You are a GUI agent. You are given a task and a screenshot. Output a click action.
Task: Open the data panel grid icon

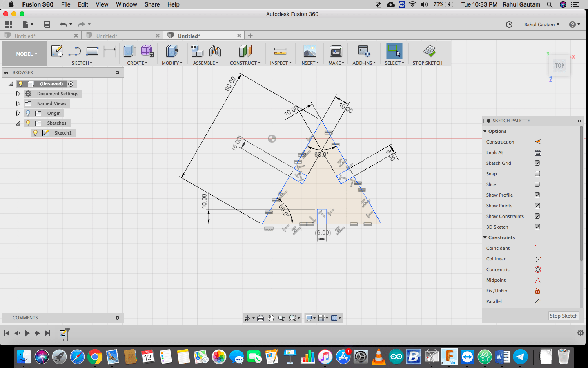[x=8, y=24]
